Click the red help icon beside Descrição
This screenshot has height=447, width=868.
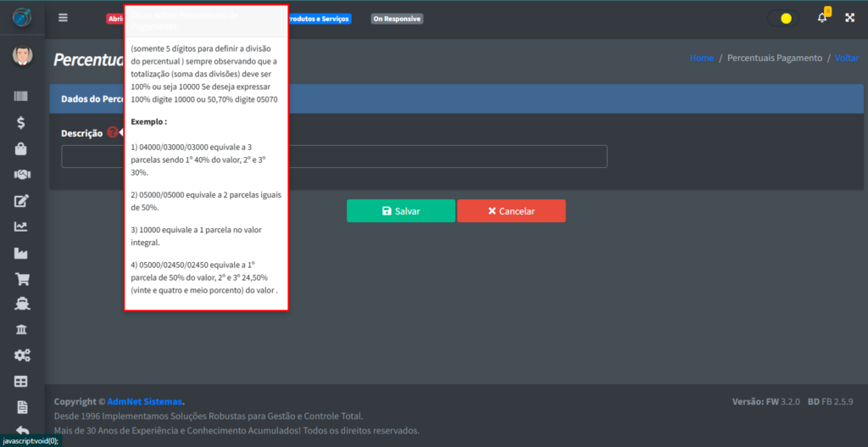[112, 132]
